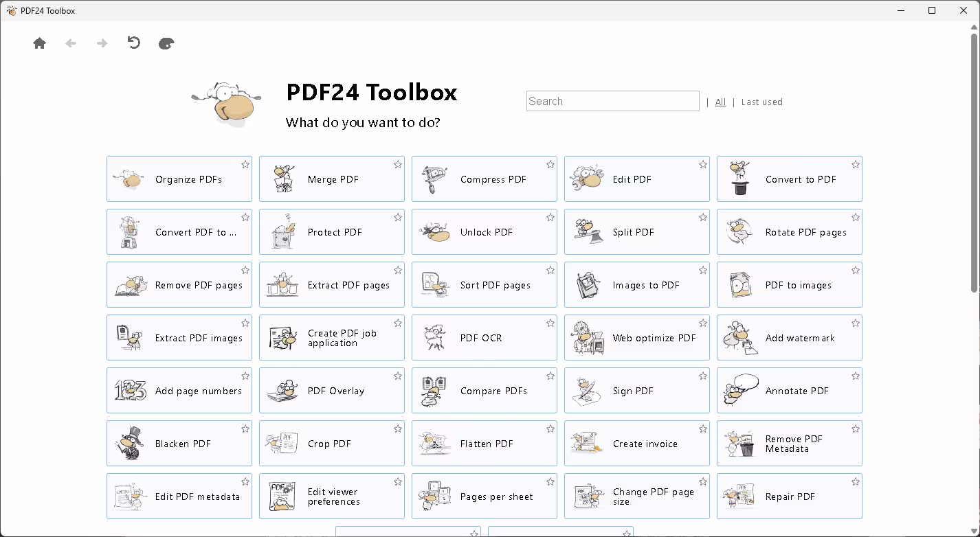Image resolution: width=980 pixels, height=537 pixels.
Task: Select the Protect PDF tool
Action: [332, 232]
